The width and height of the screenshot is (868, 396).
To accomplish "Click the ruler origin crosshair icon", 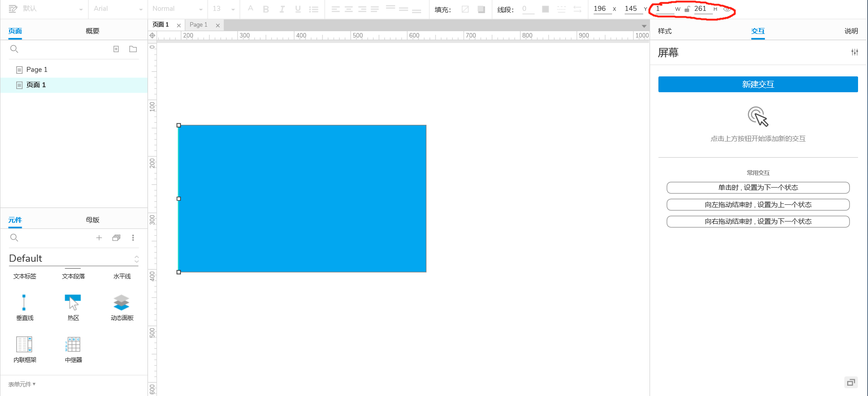I will click(x=152, y=35).
